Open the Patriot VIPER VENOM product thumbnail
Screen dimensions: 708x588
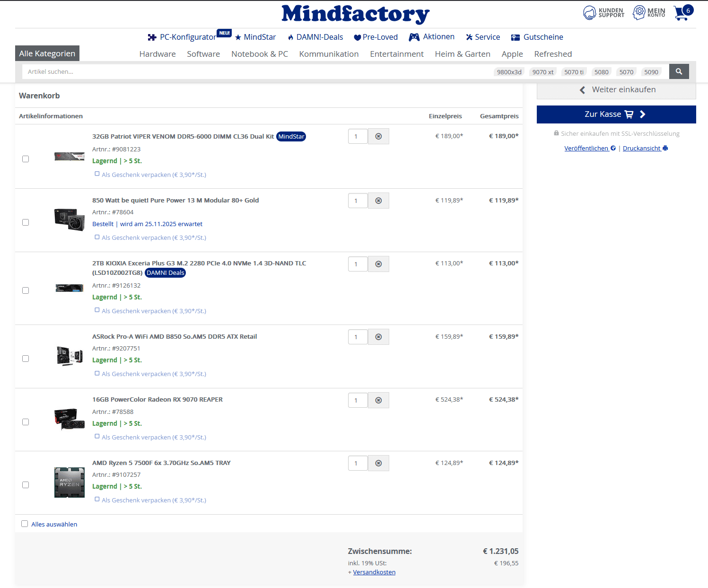point(70,157)
